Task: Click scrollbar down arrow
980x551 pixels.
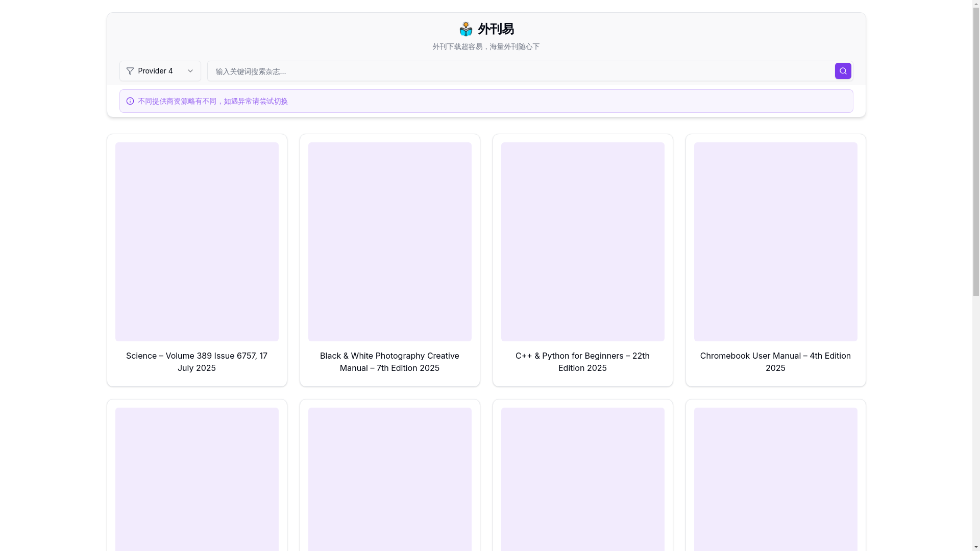Action: [976, 547]
